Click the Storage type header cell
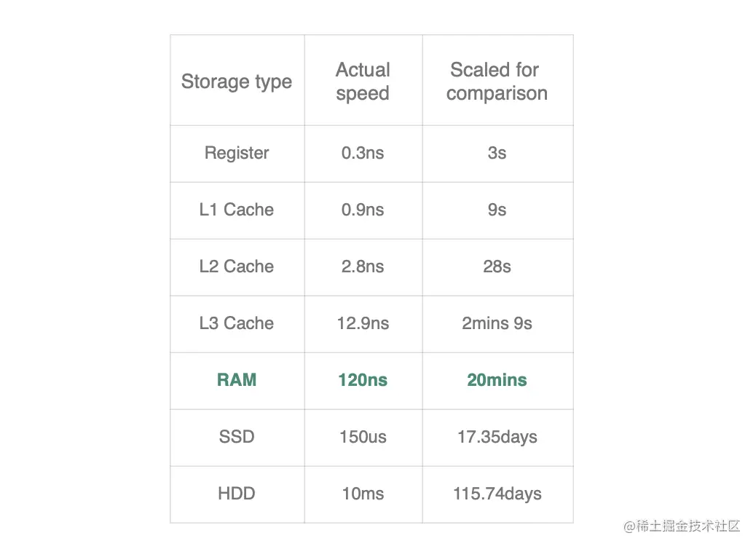 click(237, 81)
